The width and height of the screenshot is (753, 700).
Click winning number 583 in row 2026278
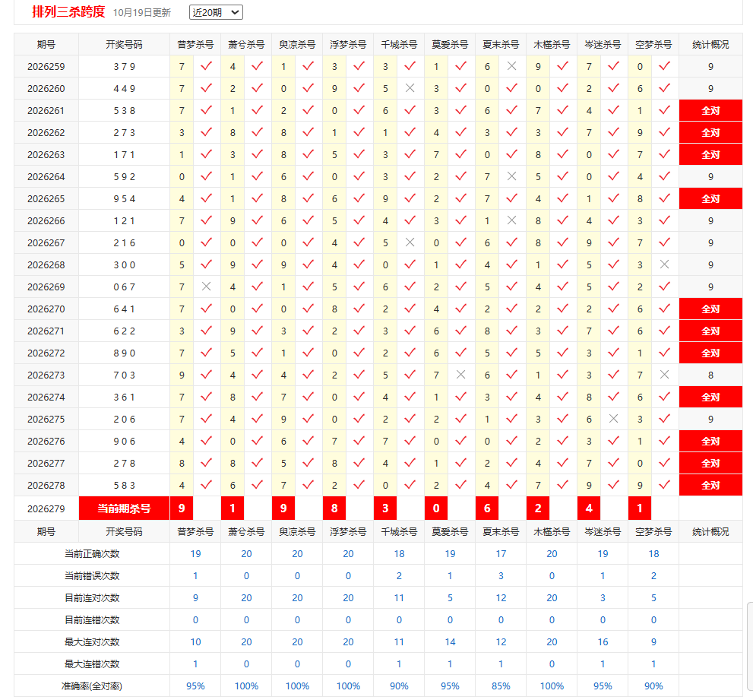(125, 486)
